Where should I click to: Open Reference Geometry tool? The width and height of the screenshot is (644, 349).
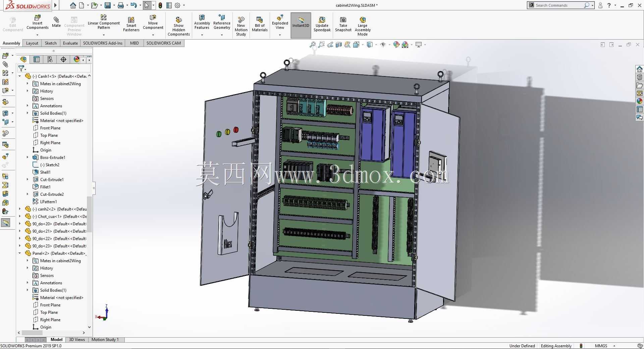pos(222,22)
